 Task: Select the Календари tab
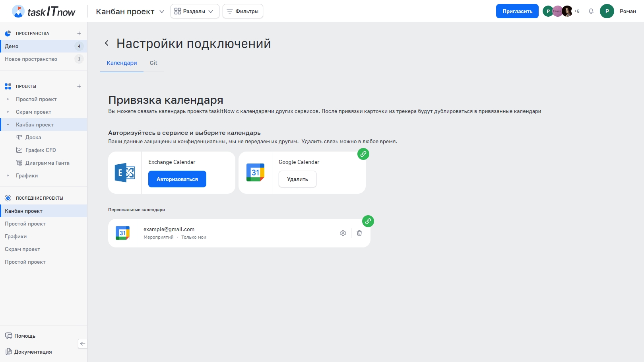tap(122, 63)
